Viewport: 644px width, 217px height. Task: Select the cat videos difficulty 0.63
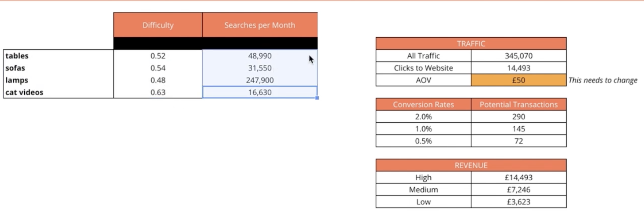(158, 92)
